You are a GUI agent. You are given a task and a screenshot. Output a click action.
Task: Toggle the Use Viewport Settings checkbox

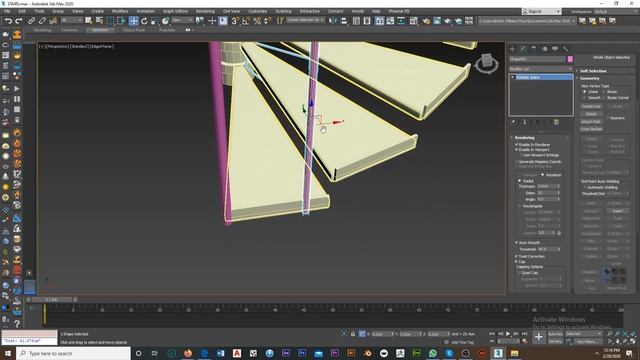pos(522,155)
